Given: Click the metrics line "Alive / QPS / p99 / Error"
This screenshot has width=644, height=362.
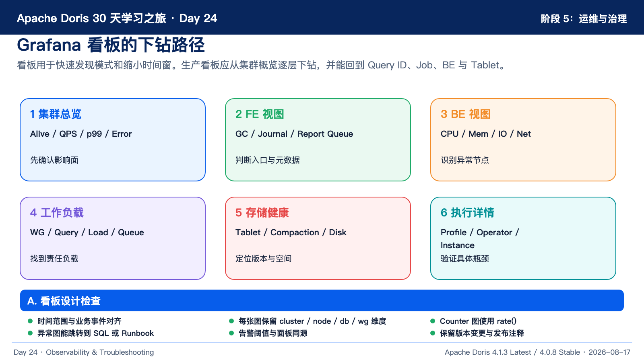Looking at the screenshot, I should click(x=81, y=134).
